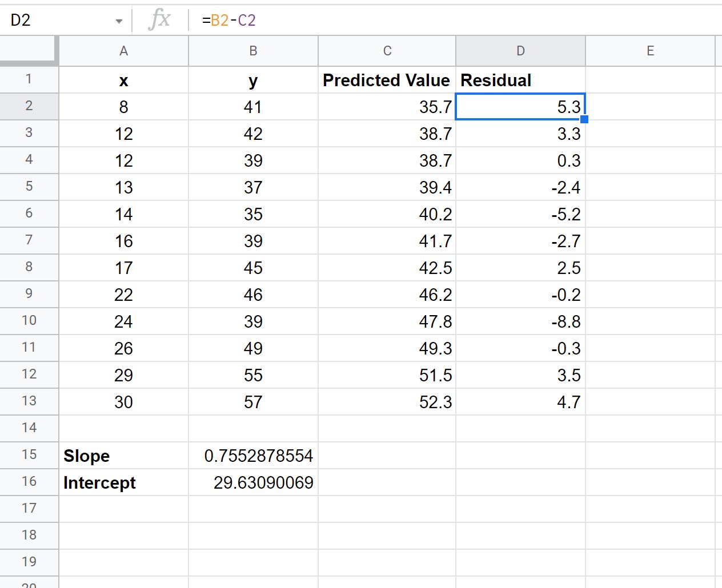The height and width of the screenshot is (588, 722).
Task: Select row 1 header
Action: [x=29, y=79]
